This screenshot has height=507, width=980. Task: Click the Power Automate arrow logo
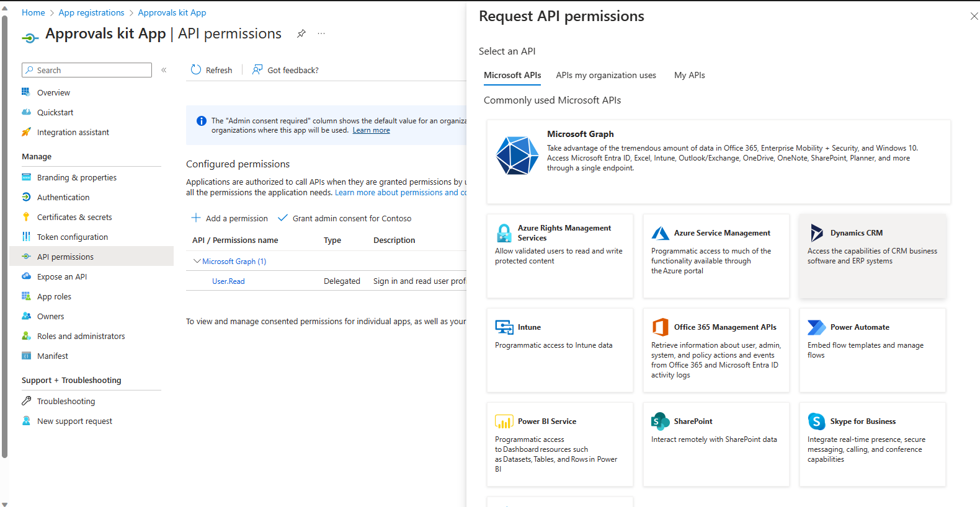[816, 327]
